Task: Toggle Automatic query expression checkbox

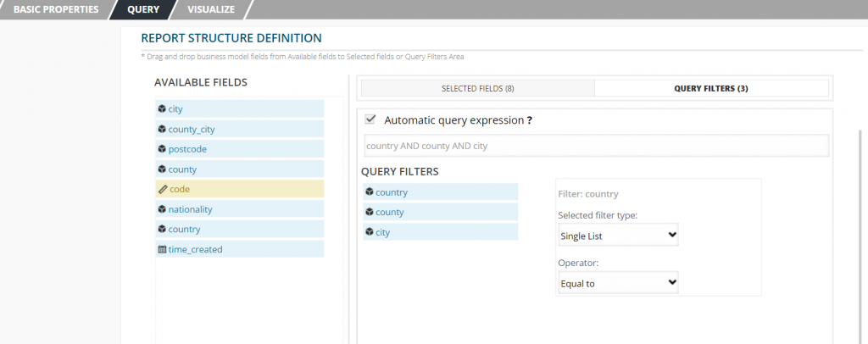Action: point(370,119)
